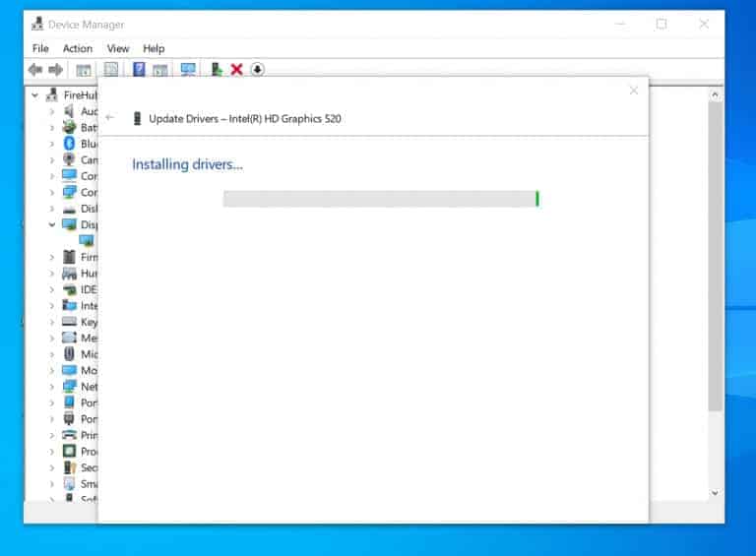756x556 pixels.
Task: Collapse the FireHut root computer node
Action: coord(35,95)
